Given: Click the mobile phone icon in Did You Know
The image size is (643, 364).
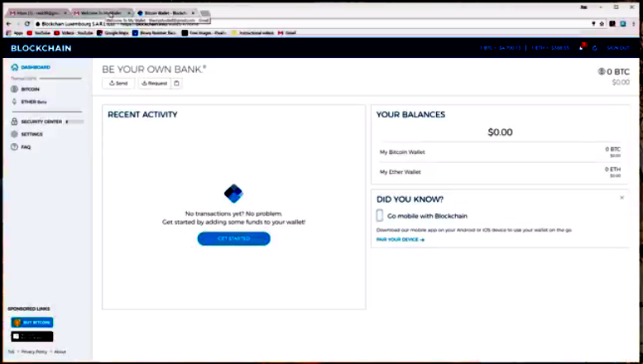Looking at the screenshot, I should coord(380,216).
